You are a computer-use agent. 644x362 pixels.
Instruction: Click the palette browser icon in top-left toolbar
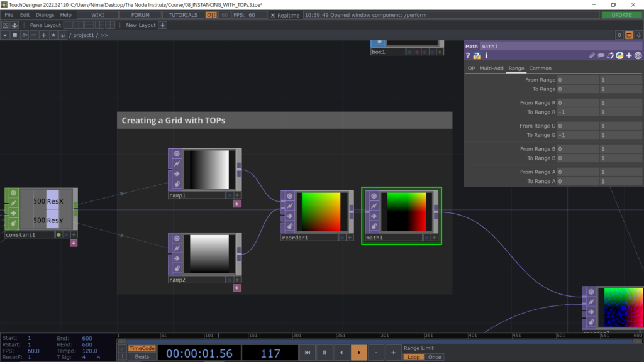click(x=5, y=25)
